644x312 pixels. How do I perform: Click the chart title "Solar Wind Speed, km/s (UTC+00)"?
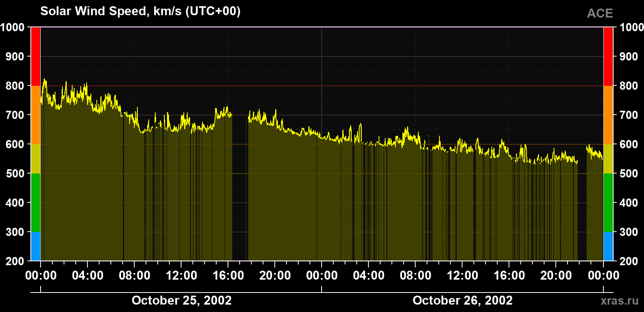coord(141,11)
